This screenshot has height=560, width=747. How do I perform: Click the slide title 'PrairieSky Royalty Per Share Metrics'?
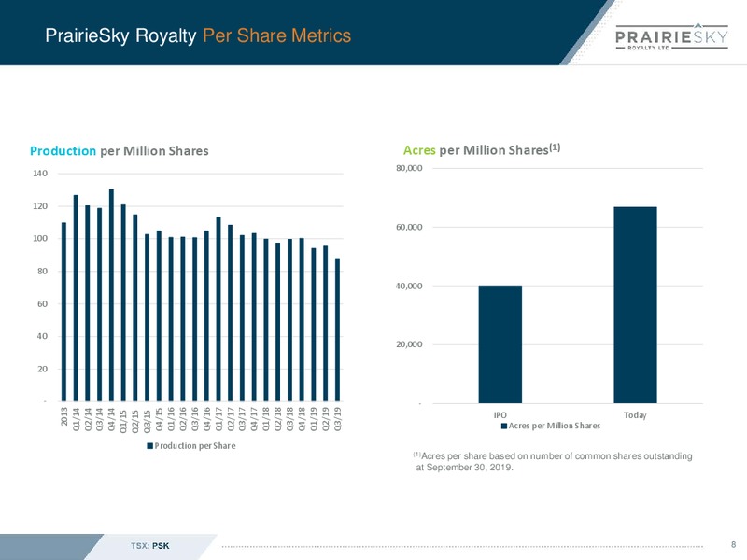coord(198,35)
